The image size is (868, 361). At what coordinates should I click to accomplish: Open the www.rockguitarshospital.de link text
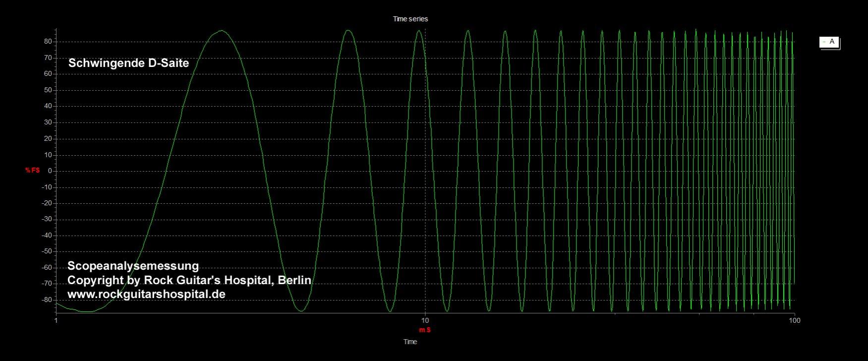tap(146, 294)
